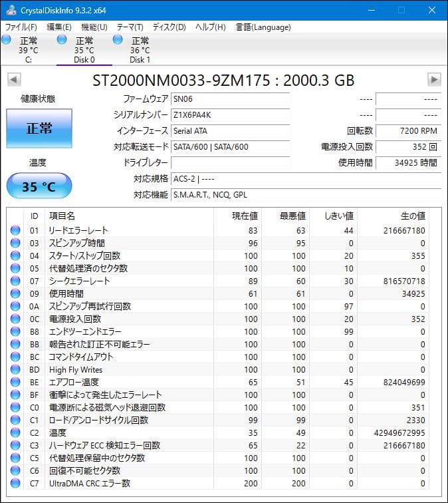Click the firmware field SN06

pyautogui.click(x=231, y=99)
